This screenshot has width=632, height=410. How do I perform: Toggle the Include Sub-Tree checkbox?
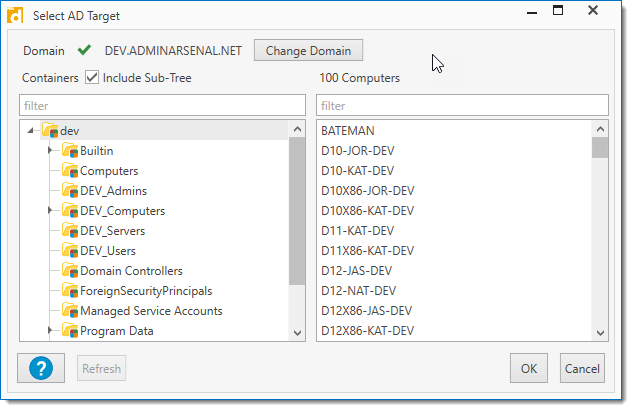pyautogui.click(x=92, y=78)
